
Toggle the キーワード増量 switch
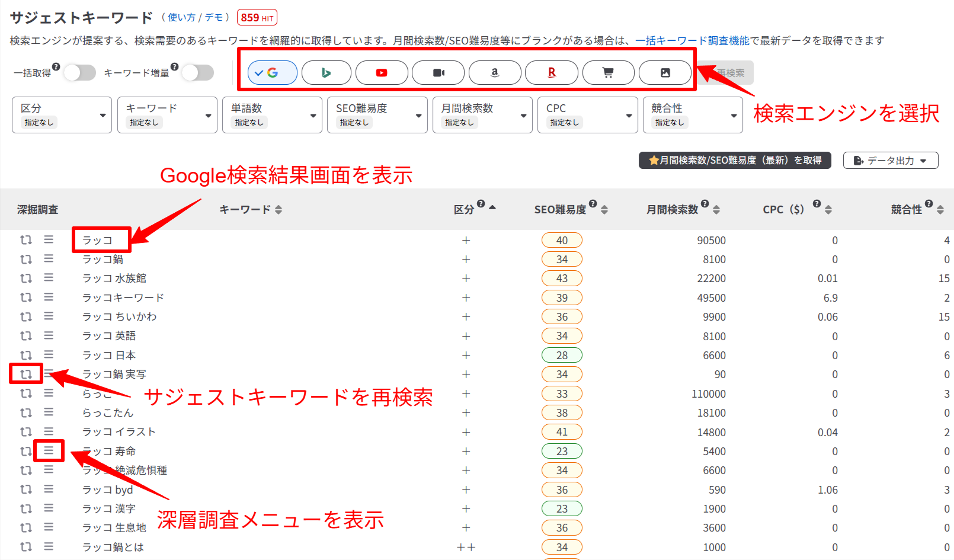pyautogui.click(x=198, y=73)
